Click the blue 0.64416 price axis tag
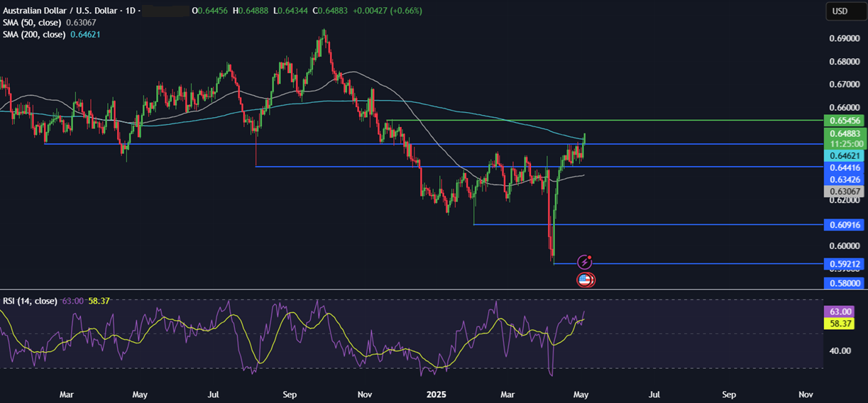The width and height of the screenshot is (868, 403). click(x=844, y=167)
